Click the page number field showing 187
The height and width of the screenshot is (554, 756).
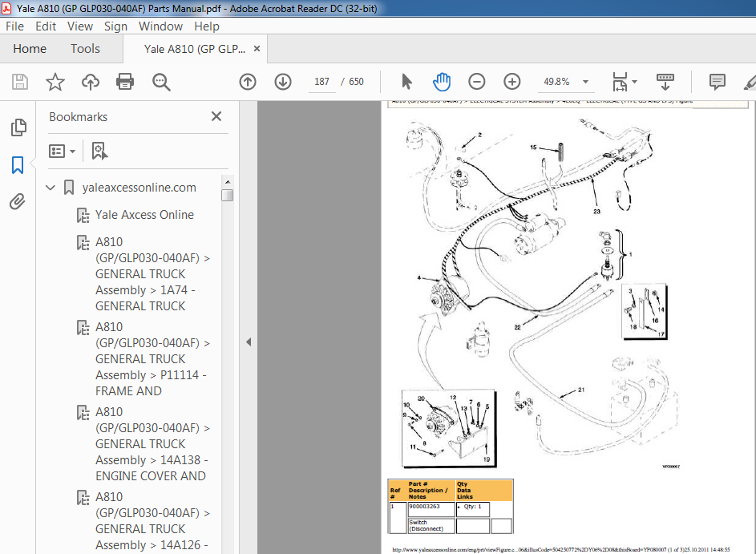click(321, 82)
